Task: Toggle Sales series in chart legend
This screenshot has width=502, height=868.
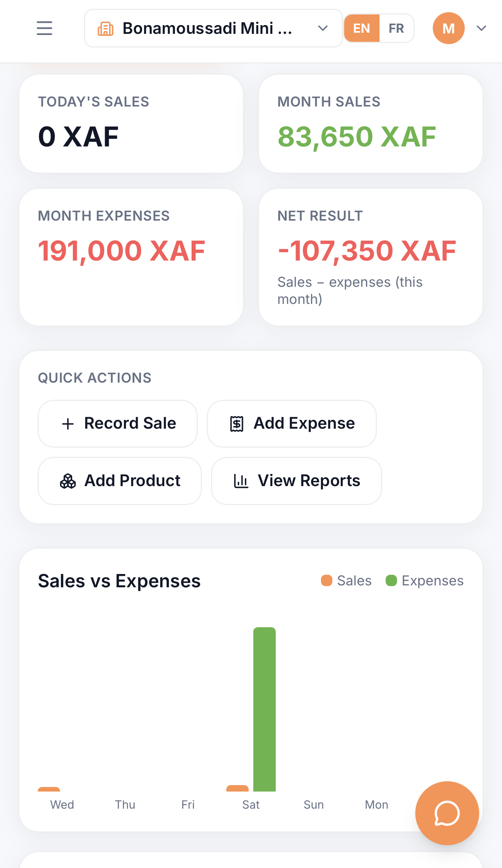Action: pyautogui.click(x=346, y=581)
